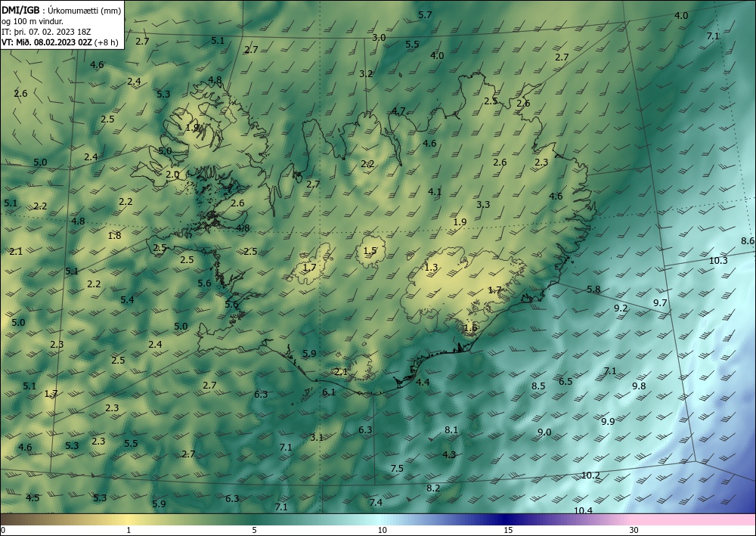
Task: Select the 3.2 value on the map
Action: (366, 74)
